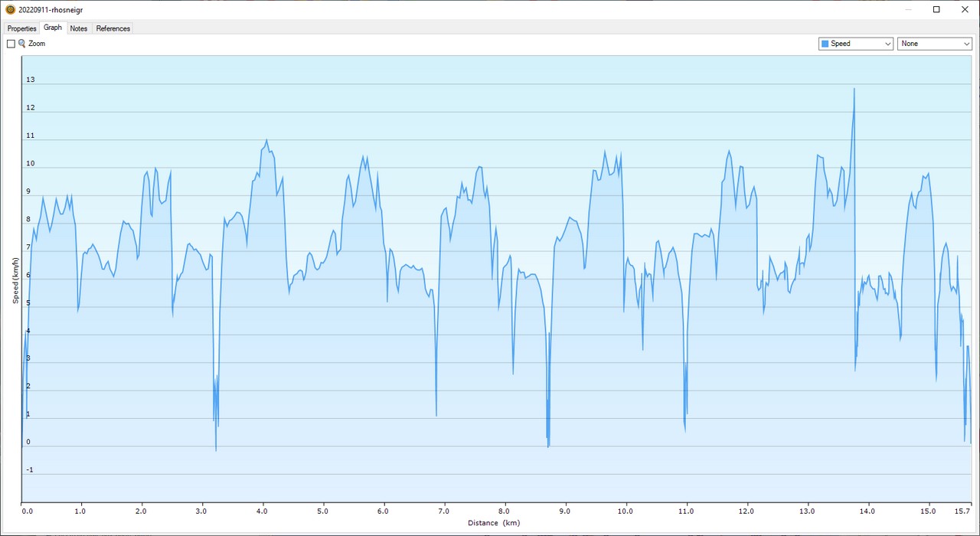Click the magnifier Zoom icon
The height and width of the screenshot is (536, 980).
click(22, 44)
